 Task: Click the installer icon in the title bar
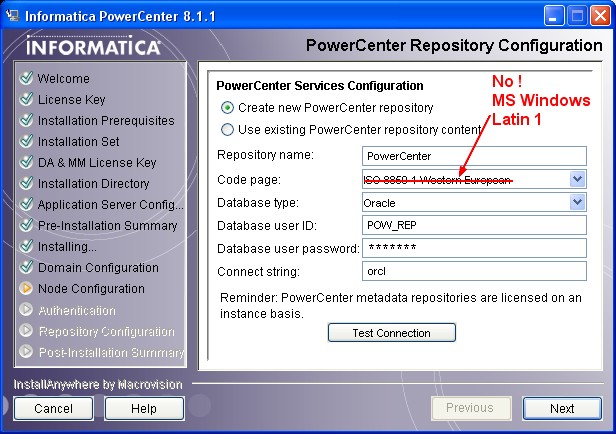click(12, 16)
